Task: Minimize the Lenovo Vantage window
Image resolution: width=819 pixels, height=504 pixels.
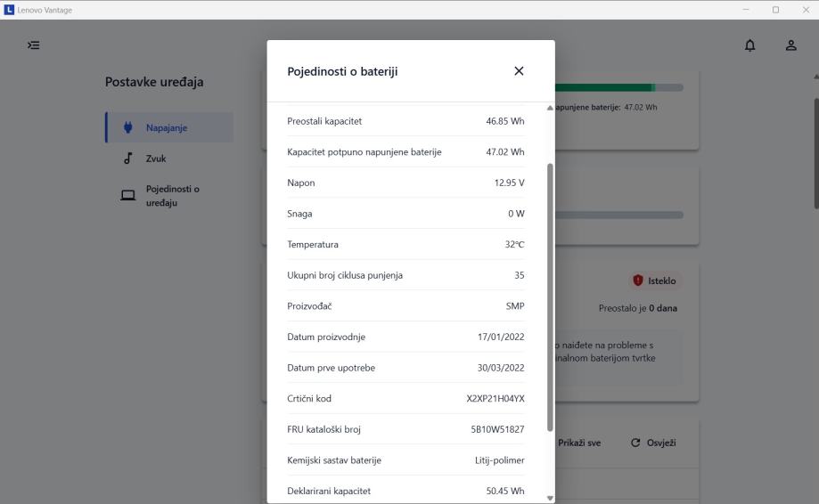Action: click(746, 10)
